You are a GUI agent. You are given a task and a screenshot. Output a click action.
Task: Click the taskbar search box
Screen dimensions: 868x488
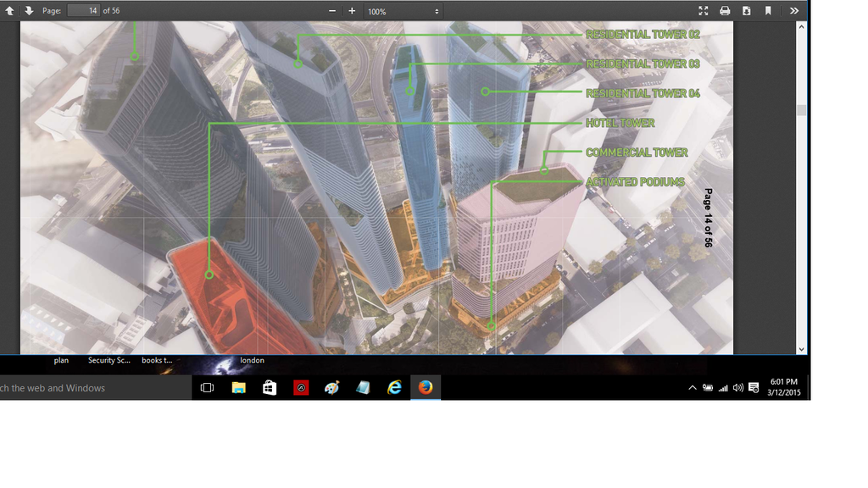(x=93, y=388)
